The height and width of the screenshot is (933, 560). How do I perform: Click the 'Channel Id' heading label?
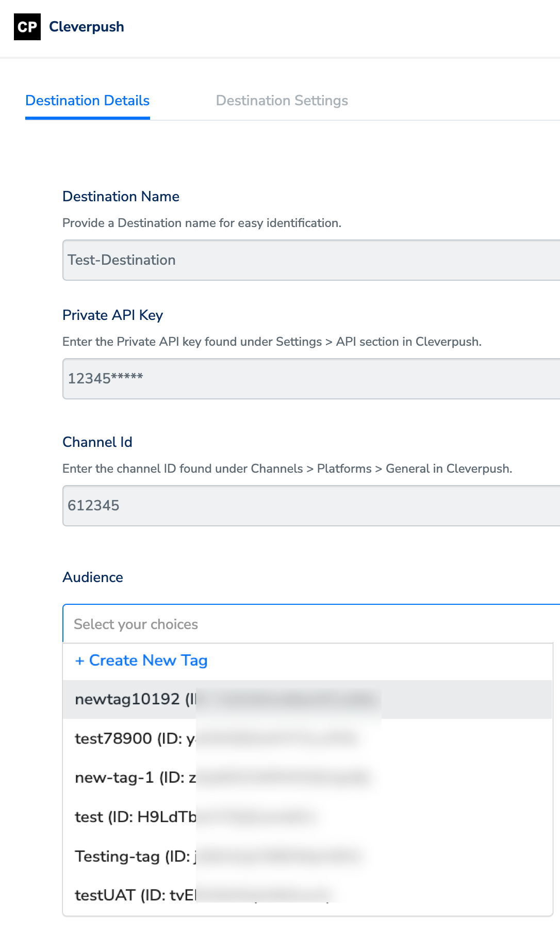pos(97,442)
